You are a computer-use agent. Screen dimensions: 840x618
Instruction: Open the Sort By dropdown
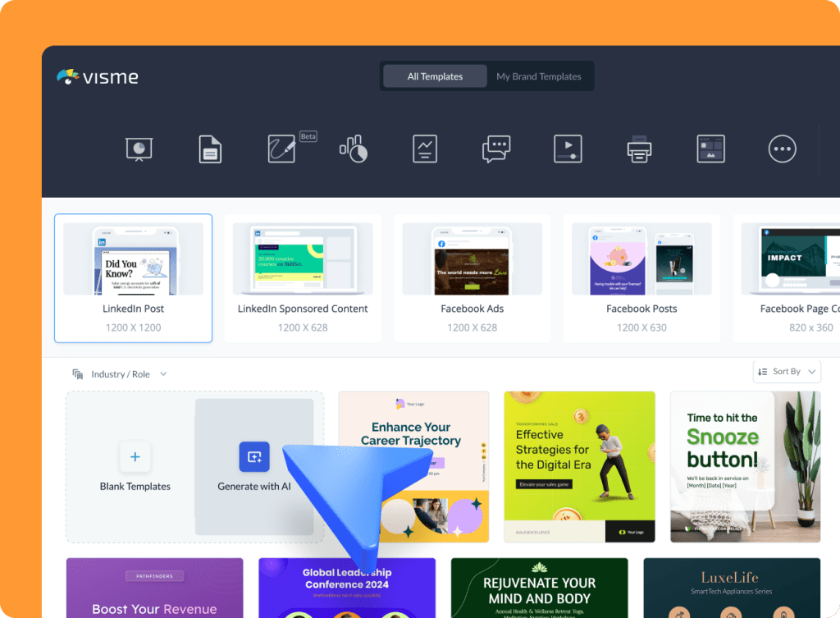coord(787,371)
